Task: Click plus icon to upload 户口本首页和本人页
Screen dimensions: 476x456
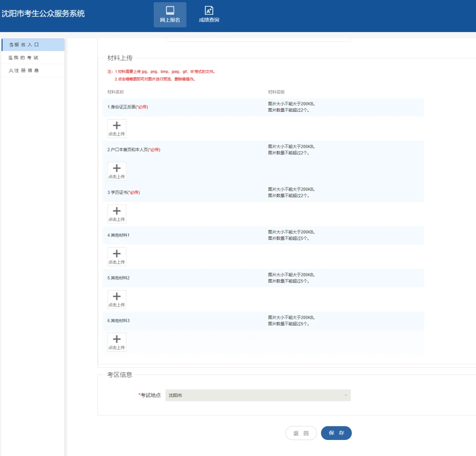Action: pos(117,168)
